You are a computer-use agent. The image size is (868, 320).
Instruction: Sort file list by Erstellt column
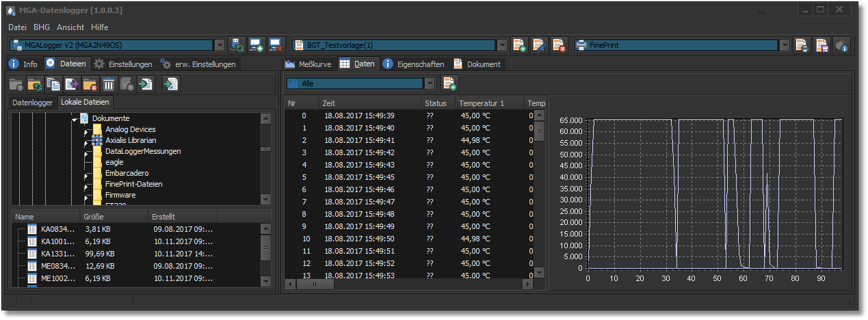[x=181, y=217]
